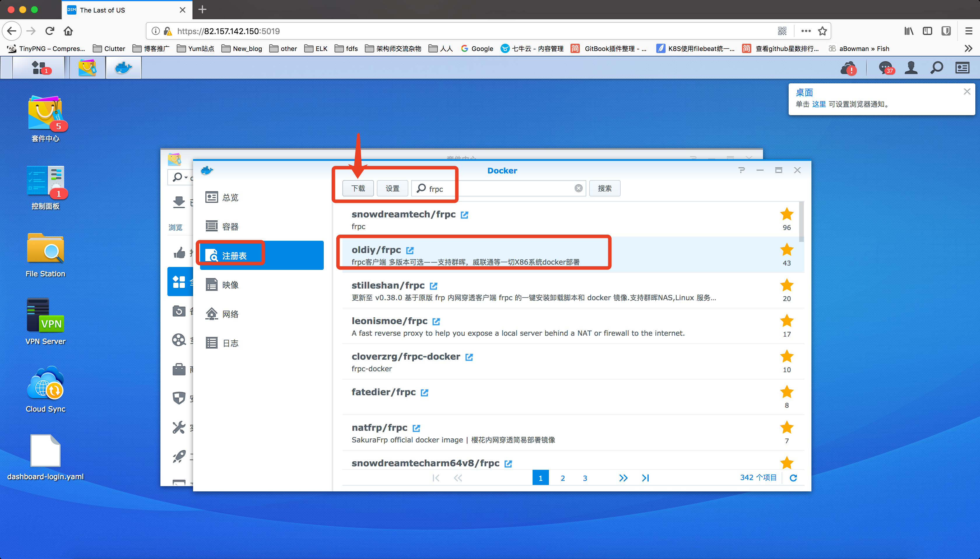Click refresh icon at bottom of registry list
The image size is (980, 559).
793,478
